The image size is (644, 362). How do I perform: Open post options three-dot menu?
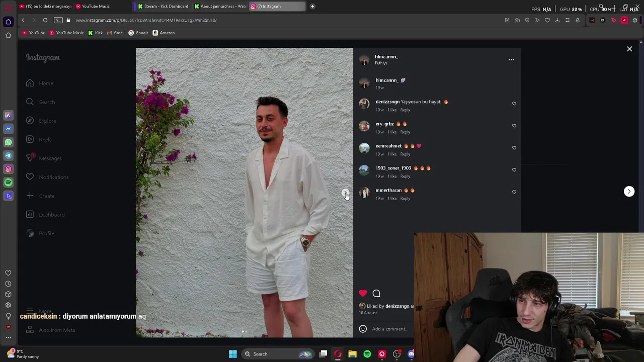pyautogui.click(x=511, y=60)
